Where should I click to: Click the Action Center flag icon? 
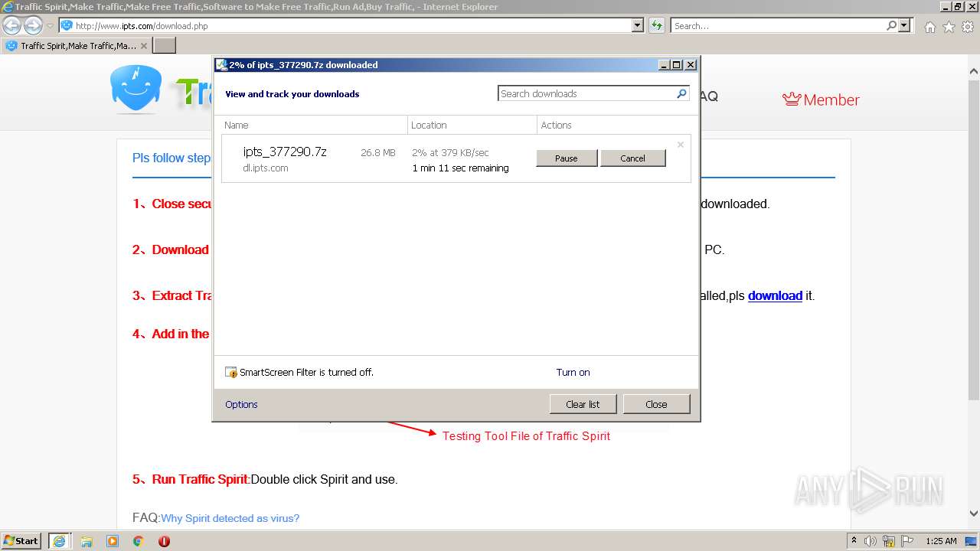tap(907, 541)
